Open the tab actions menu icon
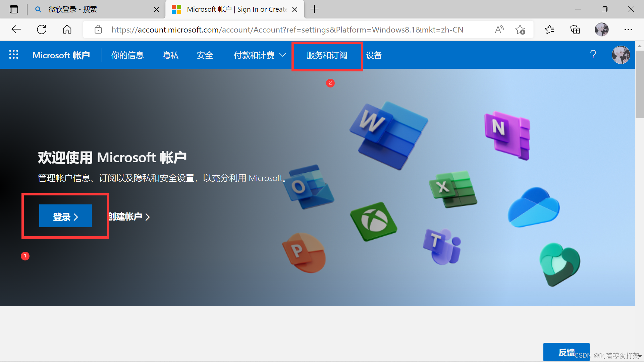The width and height of the screenshot is (644, 362). click(14, 9)
